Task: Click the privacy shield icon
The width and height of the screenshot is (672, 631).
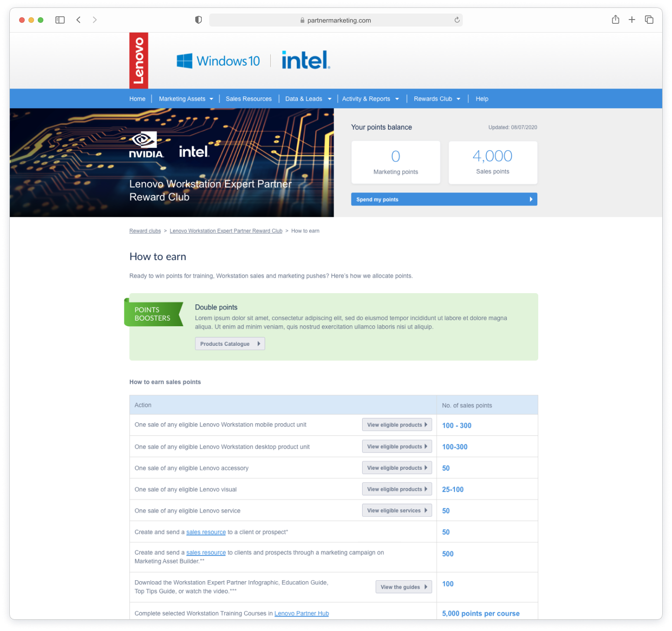Action: click(x=199, y=20)
